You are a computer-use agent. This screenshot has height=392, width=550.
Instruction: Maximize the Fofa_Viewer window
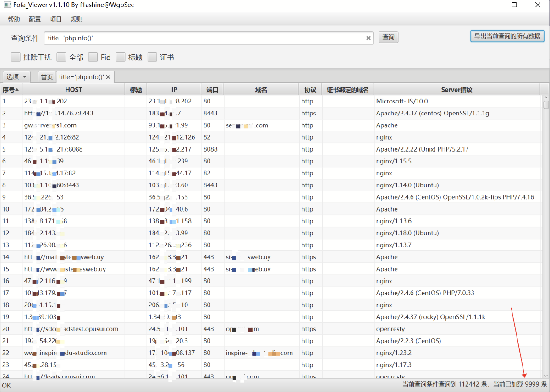pos(514,5)
